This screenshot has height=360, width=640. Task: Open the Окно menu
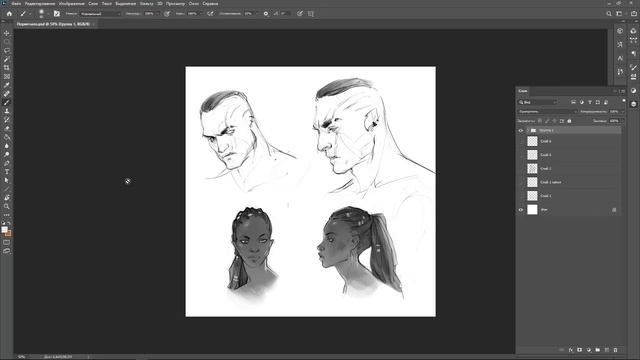pos(194,4)
